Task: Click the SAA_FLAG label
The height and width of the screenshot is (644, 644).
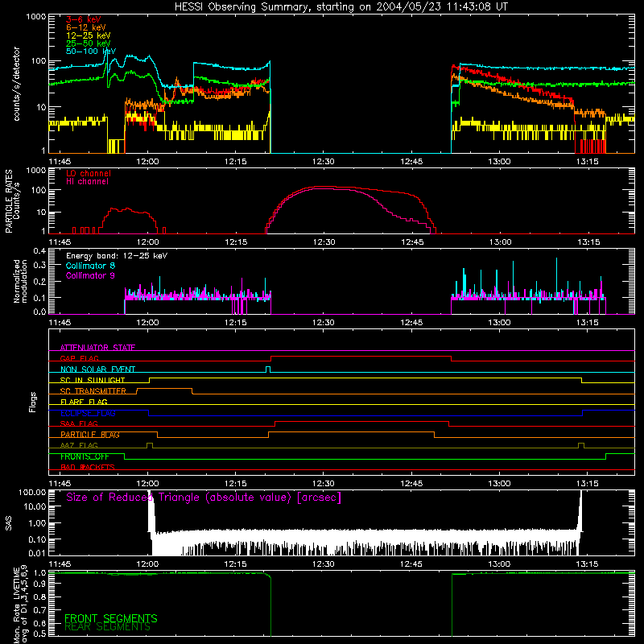Action: coord(79,423)
